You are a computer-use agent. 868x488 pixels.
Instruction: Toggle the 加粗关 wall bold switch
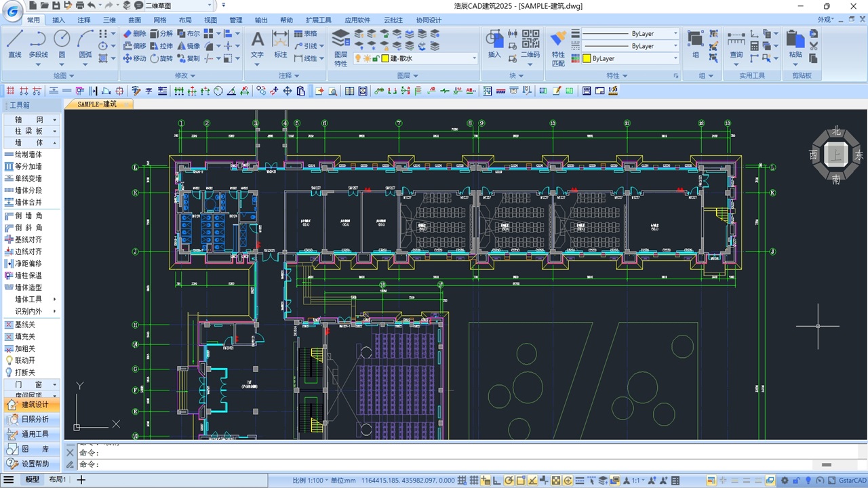coord(24,348)
